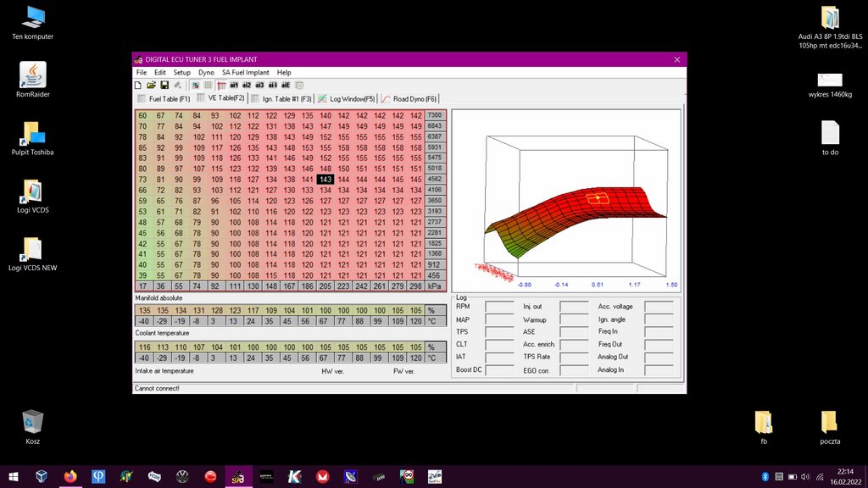Open the File menu
This screenshot has height=488, width=868.
pos(142,73)
